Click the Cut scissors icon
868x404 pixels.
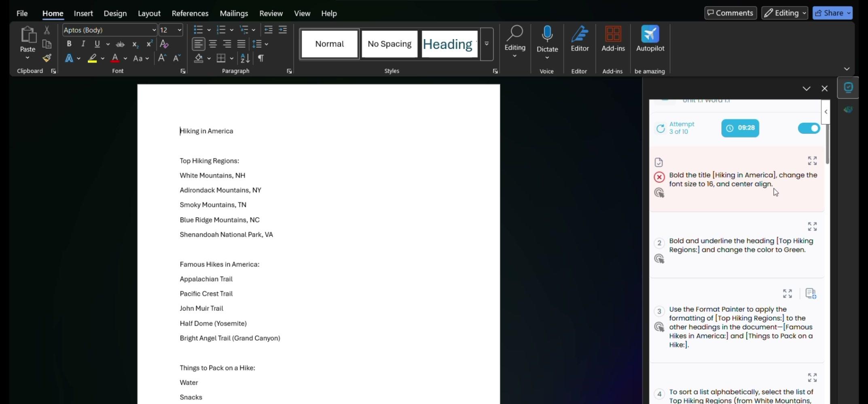point(47,30)
